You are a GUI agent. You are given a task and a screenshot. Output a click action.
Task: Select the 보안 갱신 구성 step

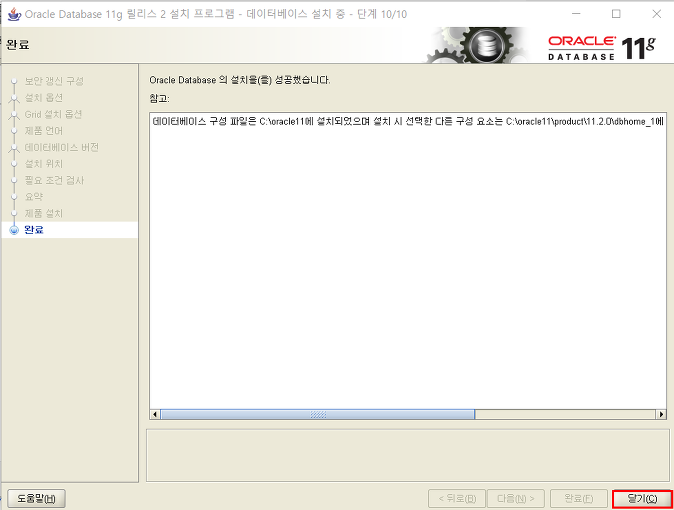[x=54, y=81]
